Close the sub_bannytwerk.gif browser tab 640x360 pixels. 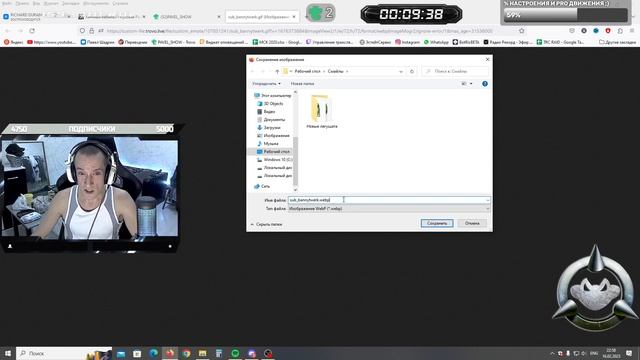[x=294, y=17]
